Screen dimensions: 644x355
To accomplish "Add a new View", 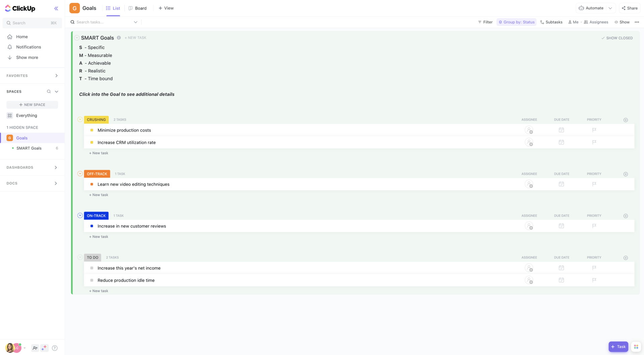I will coord(166,8).
